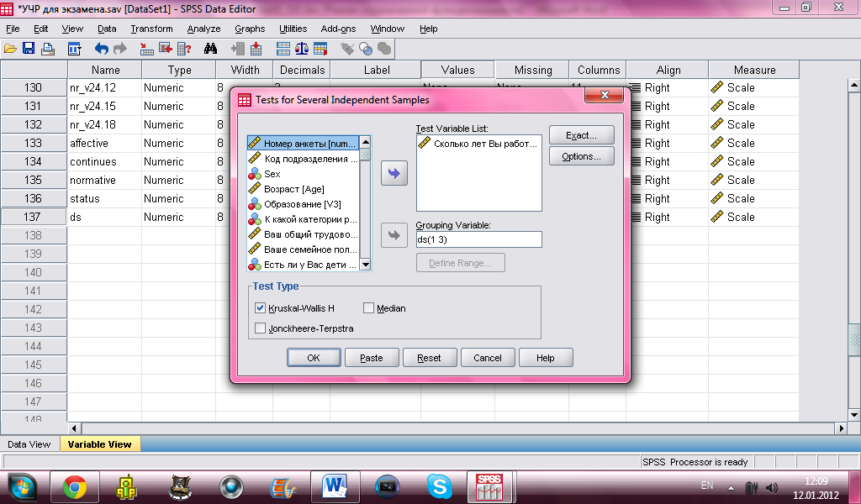Image resolution: width=861 pixels, height=504 pixels.
Task: Click the Weight Cases scales icon
Action: click(x=302, y=49)
